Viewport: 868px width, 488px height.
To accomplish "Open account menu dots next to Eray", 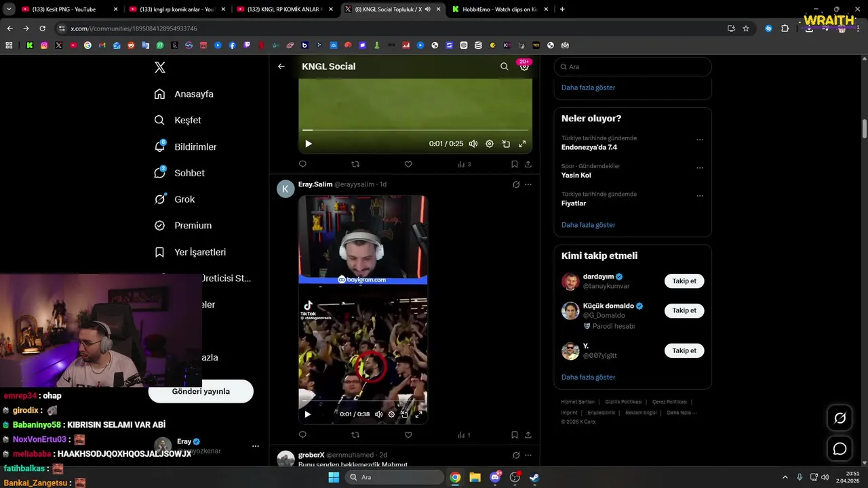I will (x=256, y=446).
